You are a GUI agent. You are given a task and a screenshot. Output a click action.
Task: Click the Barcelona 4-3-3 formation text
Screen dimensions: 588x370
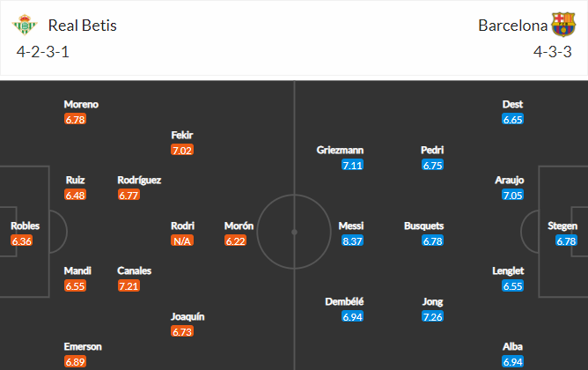tap(553, 52)
